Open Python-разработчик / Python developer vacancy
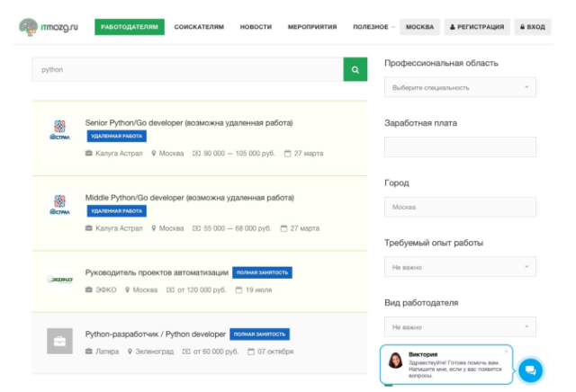The image size is (576, 392). tap(156, 334)
